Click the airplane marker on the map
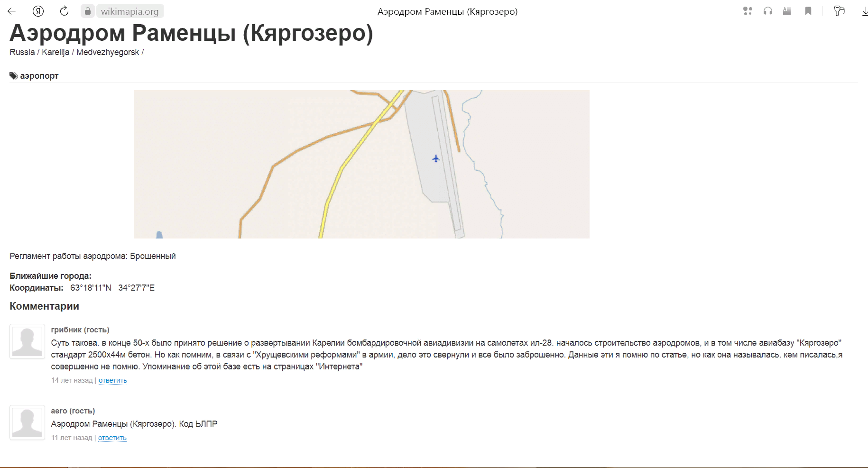The image size is (868, 468). [436, 158]
